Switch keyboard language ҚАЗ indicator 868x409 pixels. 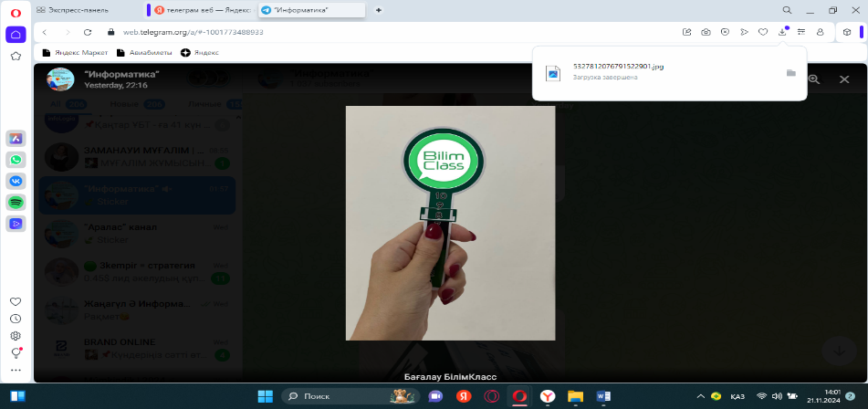pyautogui.click(x=737, y=396)
